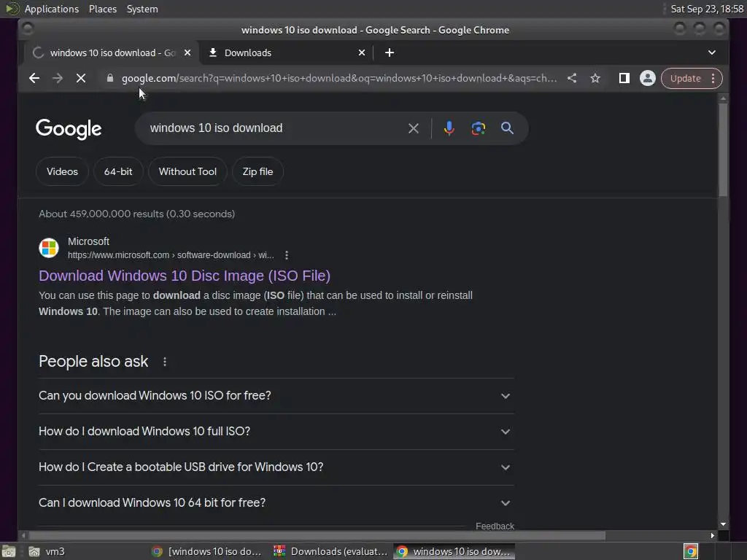
Task: Click Chrome icon in bottom-right tray
Action: click(x=691, y=551)
